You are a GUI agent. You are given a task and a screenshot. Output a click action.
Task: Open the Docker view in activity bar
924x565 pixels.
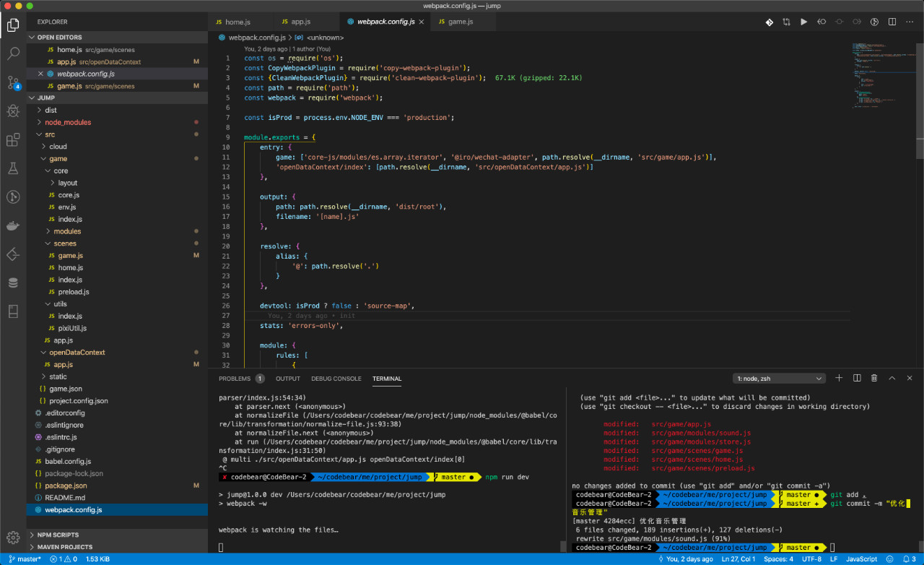pos(13,225)
